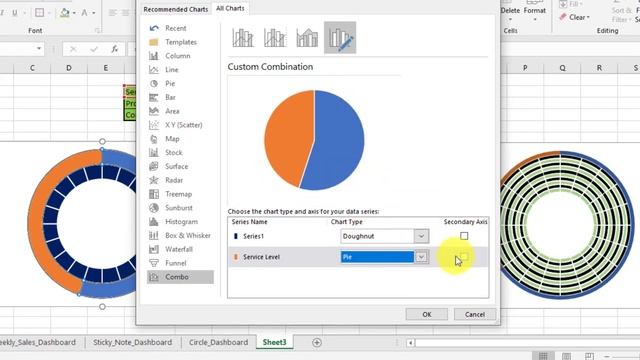Open the font color dropdown arrow
This screenshot has width=640, height=360.
coord(94,13)
